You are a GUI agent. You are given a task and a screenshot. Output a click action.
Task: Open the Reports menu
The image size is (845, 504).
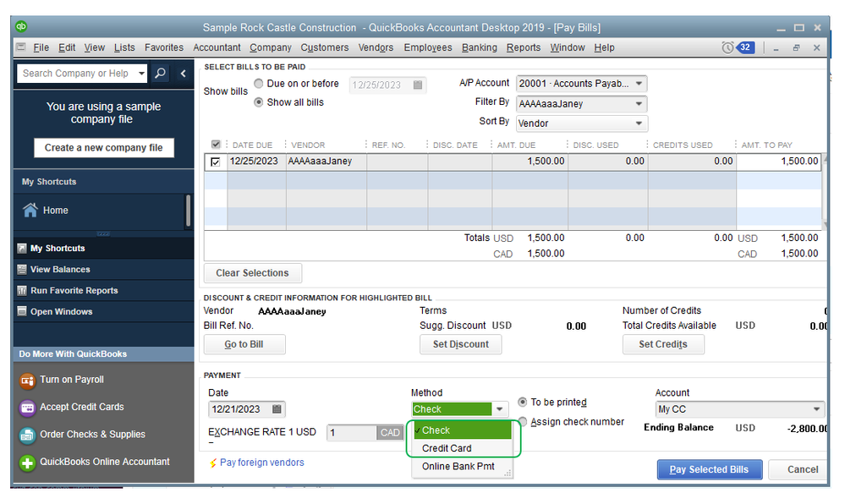point(524,47)
